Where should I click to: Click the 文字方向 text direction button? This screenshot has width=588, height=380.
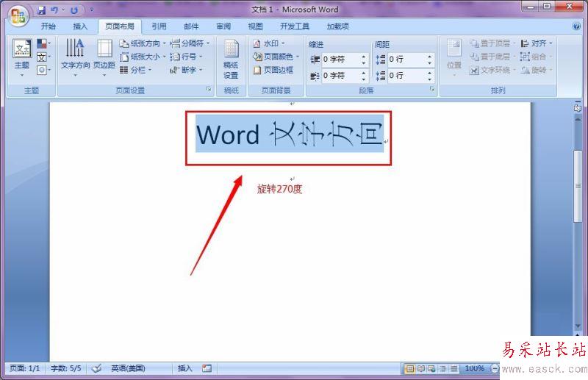[76, 57]
